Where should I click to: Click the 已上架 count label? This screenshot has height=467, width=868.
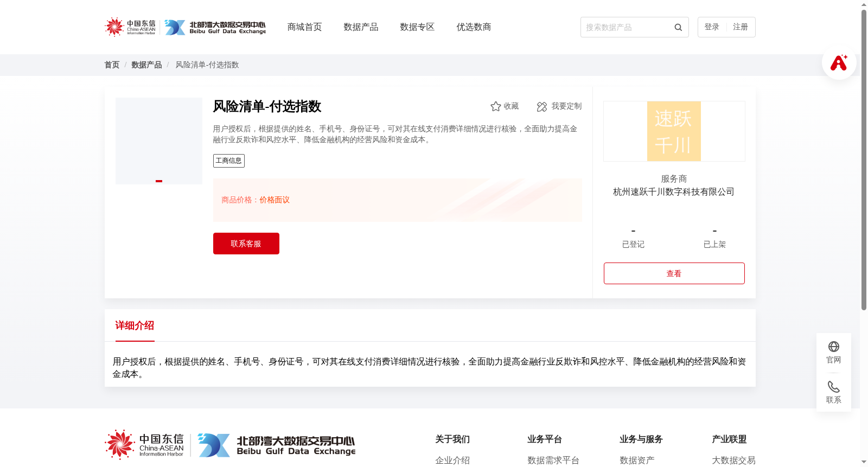point(714,245)
